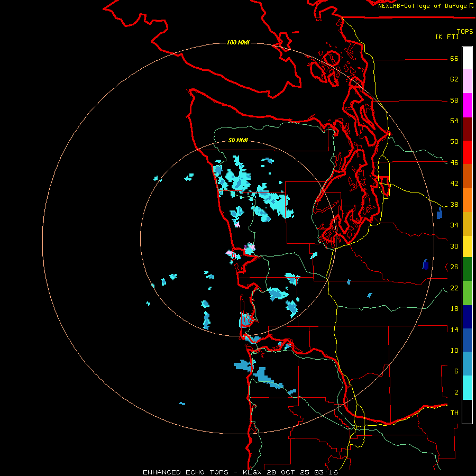
Task: Click the 26 legend value
Action: [x=454, y=267]
